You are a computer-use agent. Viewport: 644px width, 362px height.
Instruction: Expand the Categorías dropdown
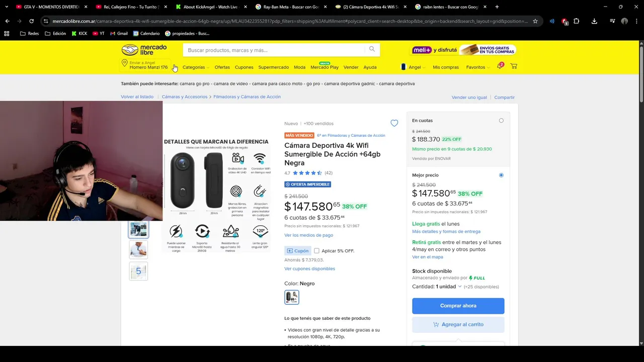point(196,67)
